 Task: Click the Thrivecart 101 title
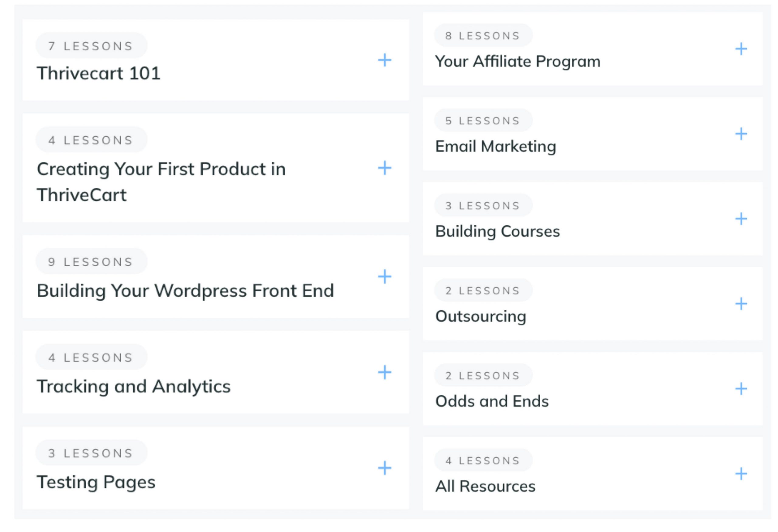98,73
